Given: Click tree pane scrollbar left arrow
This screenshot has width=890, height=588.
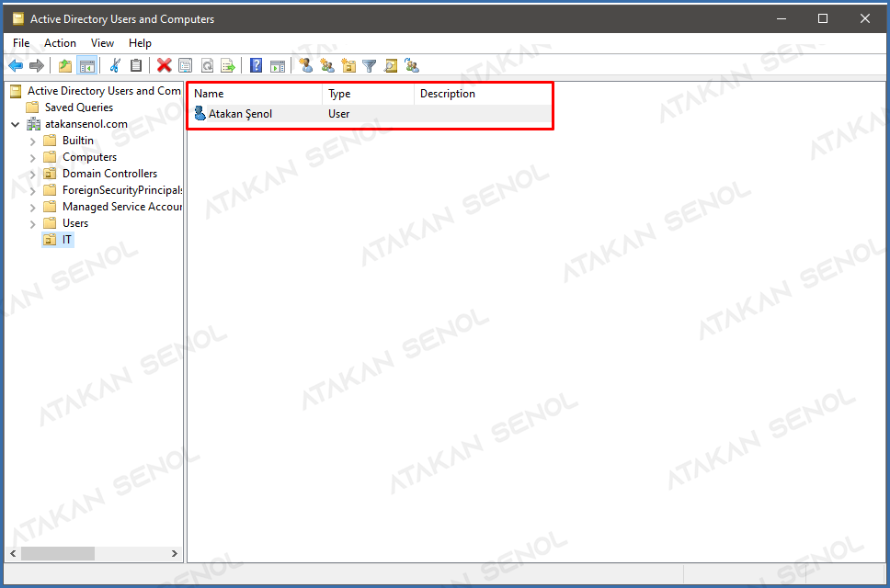Looking at the screenshot, I should pos(13,553).
